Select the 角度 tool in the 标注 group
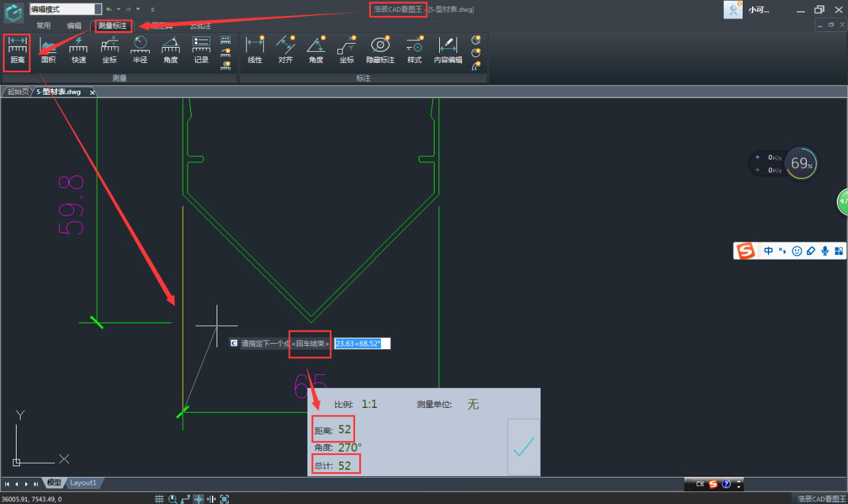The height and width of the screenshot is (504, 848). coord(316,51)
